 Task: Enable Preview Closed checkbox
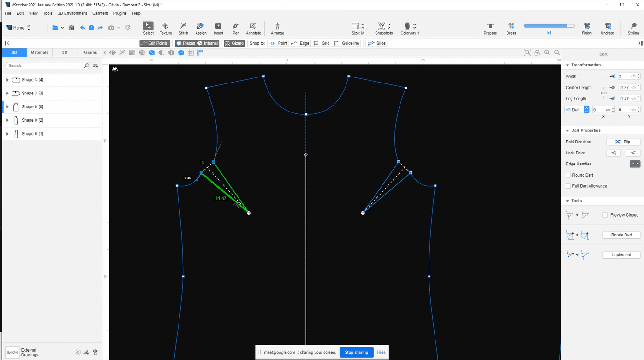pos(605,215)
